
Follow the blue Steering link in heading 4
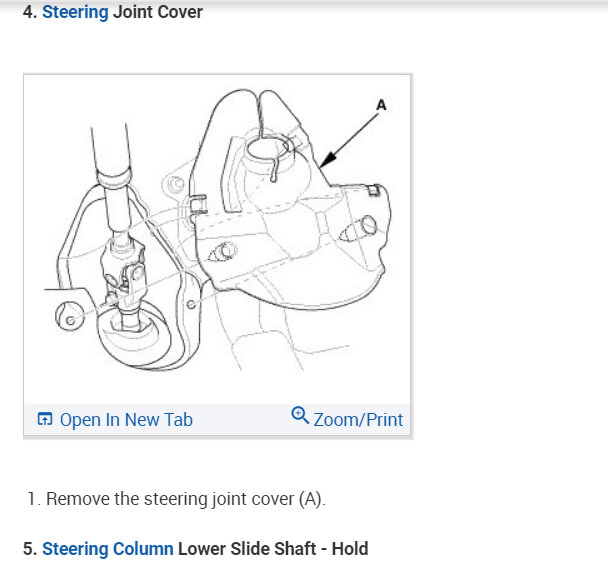pos(75,12)
